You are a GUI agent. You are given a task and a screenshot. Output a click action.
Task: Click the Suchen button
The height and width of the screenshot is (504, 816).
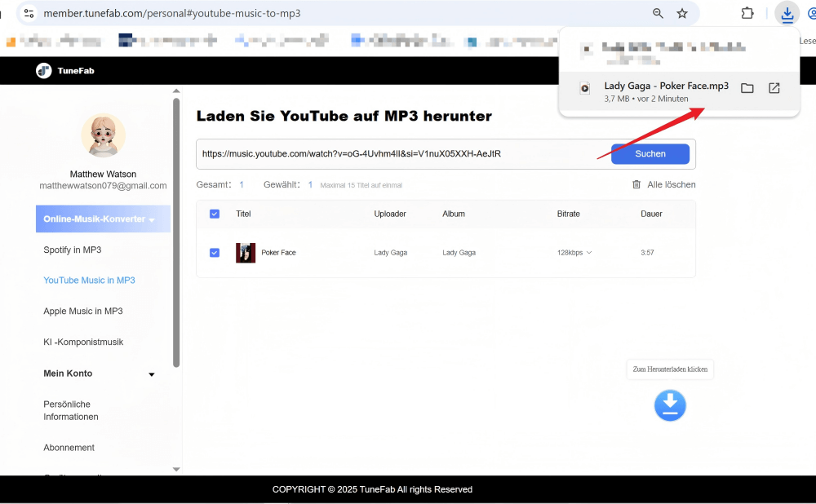click(650, 154)
